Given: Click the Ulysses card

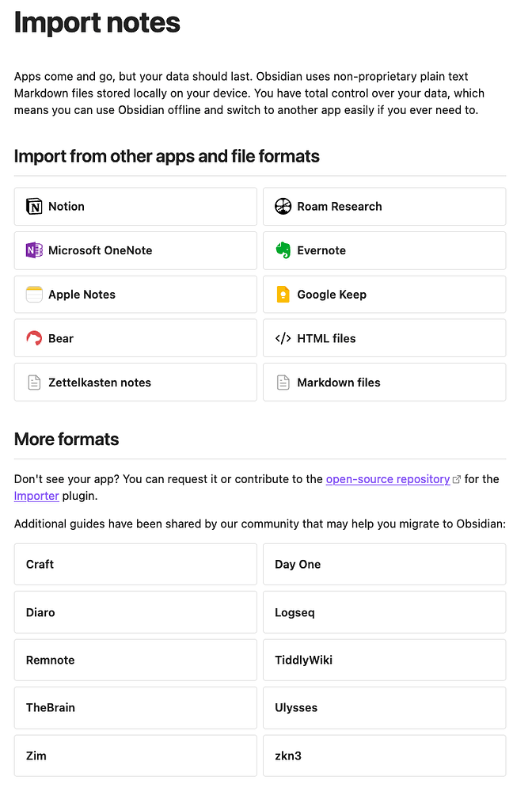Looking at the screenshot, I should [x=385, y=708].
